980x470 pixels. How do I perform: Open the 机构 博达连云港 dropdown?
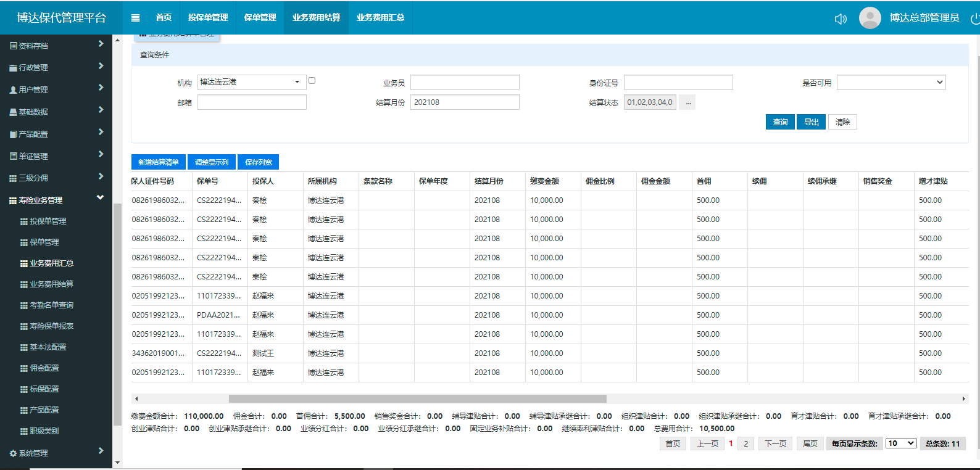(251, 82)
